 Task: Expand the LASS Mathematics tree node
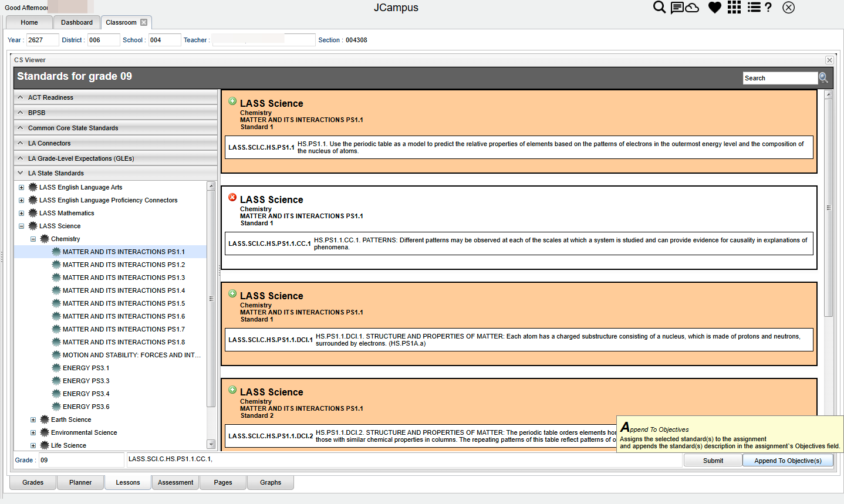[x=21, y=214]
